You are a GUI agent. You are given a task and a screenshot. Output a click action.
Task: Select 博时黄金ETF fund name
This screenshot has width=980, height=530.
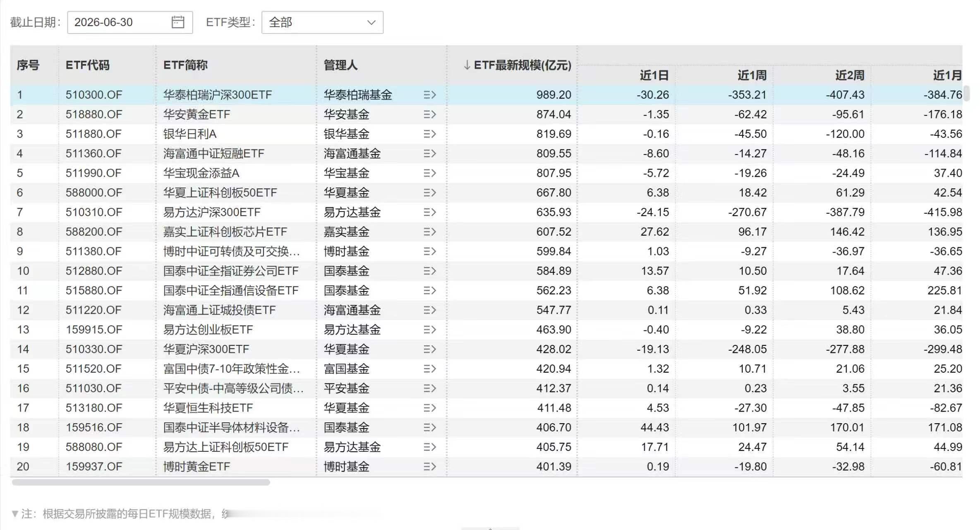(196, 467)
